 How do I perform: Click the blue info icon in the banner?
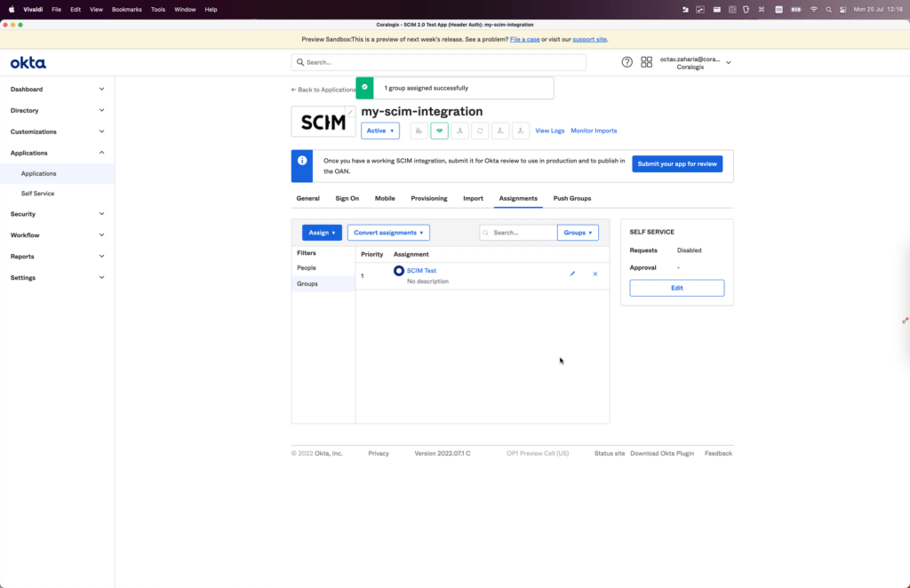tap(302, 161)
